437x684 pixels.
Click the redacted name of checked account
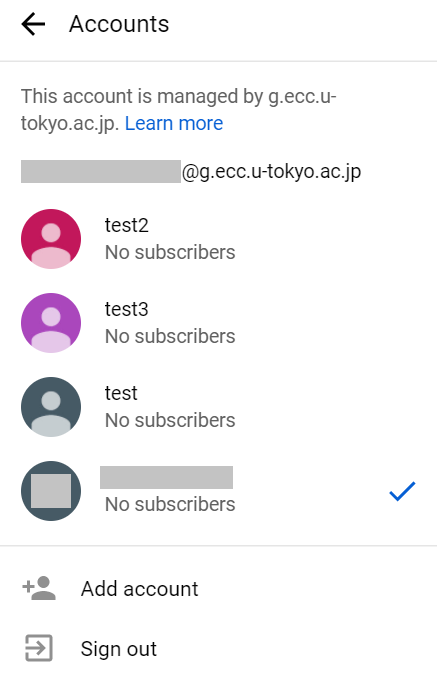[167, 477]
